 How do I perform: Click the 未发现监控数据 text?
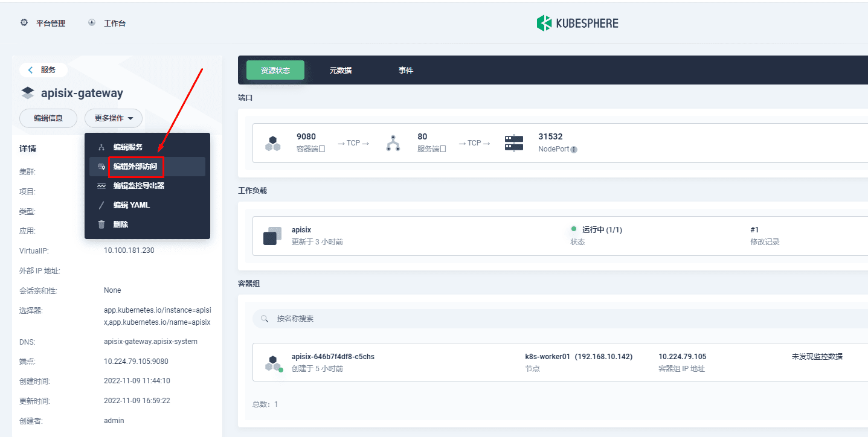click(x=817, y=357)
